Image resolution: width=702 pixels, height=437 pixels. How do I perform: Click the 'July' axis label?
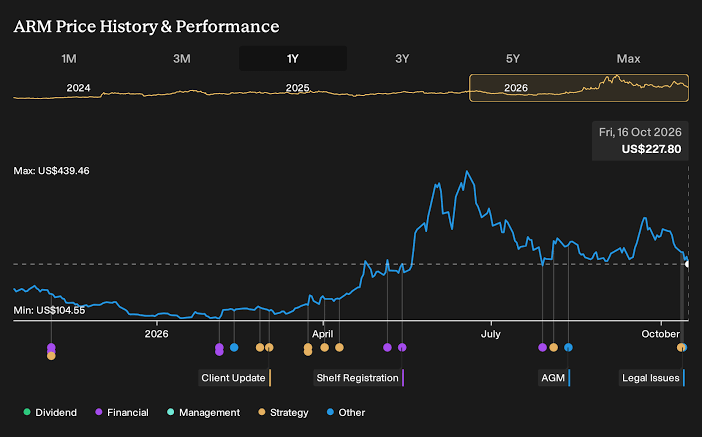[x=491, y=334]
